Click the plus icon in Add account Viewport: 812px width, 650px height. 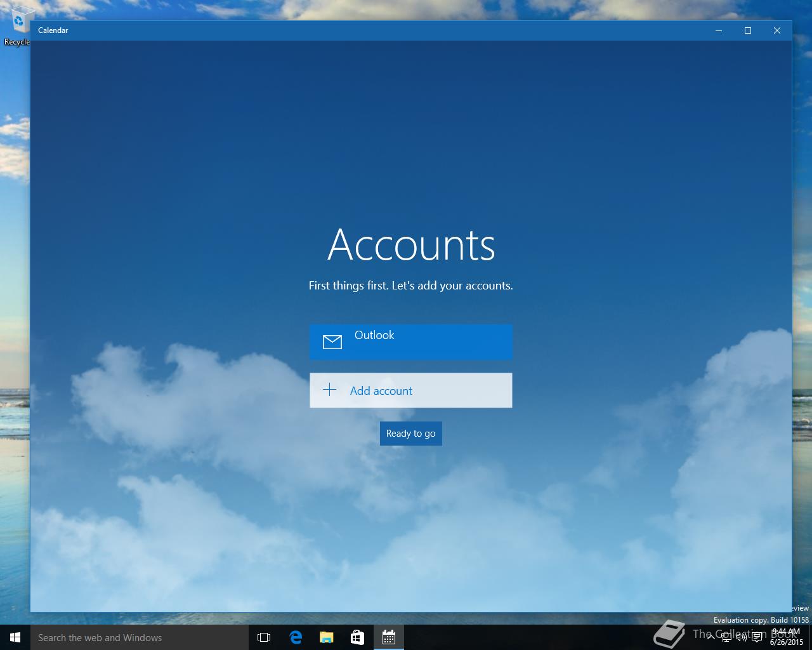pos(329,390)
